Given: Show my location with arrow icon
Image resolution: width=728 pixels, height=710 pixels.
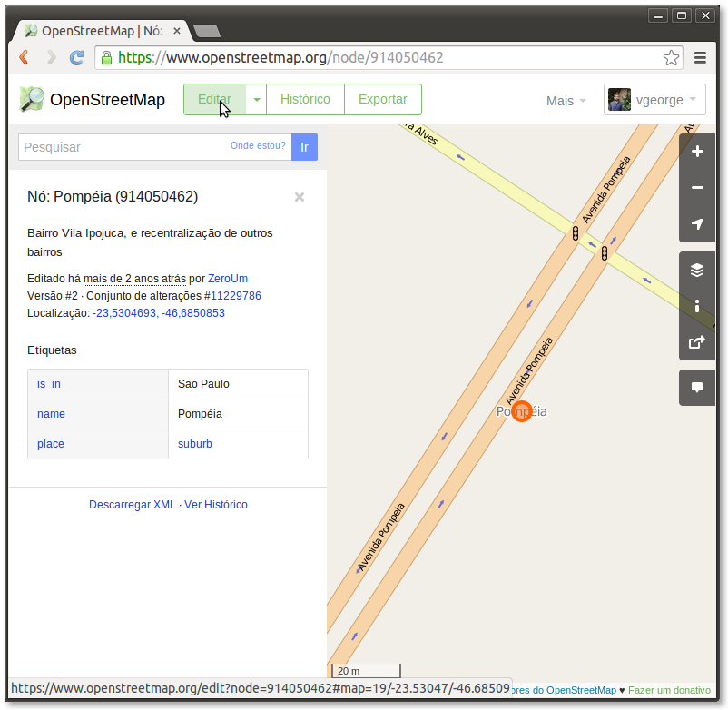Looking at the screenshot, I should [697, 224].
